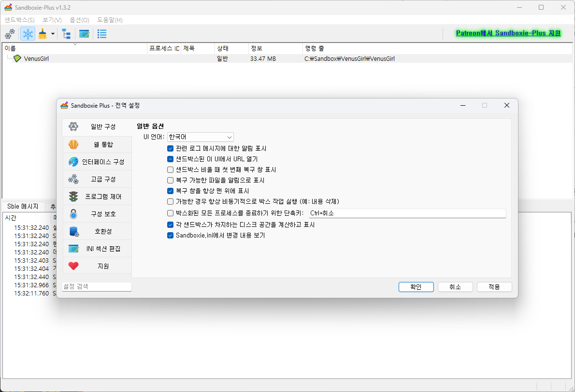The width and height of the screenshot is (575, 392).
Task: Click the Ctrl+취소 shortcut field
Action: pyautogui.click(x=407, y=213)
